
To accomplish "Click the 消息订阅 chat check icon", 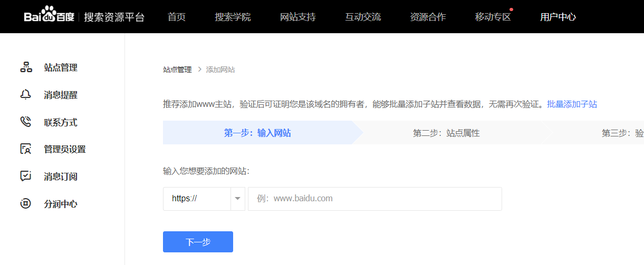I will coord(26,176).
